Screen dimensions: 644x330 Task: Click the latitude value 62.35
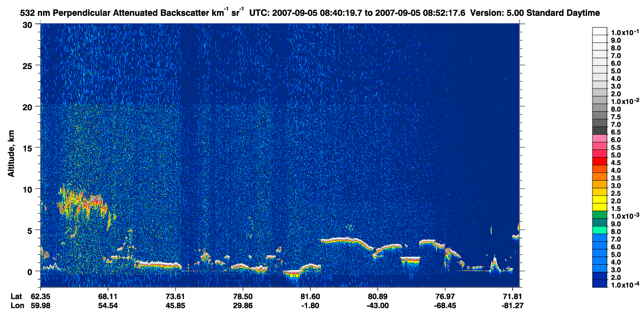point(41,296)
